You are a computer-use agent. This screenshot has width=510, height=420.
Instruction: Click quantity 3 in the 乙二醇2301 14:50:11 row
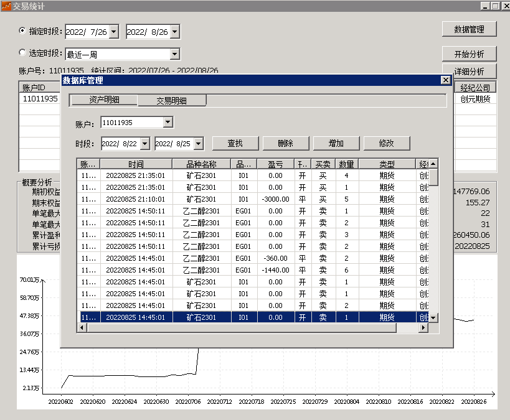[x=346, y=235]
